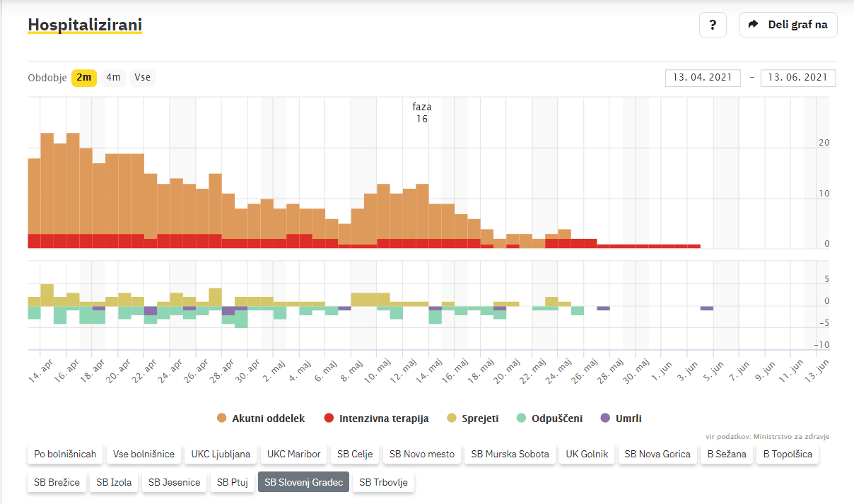The image size is (854, 504).
Task: Select the 2m period option
Action: (x=84, y=78)
